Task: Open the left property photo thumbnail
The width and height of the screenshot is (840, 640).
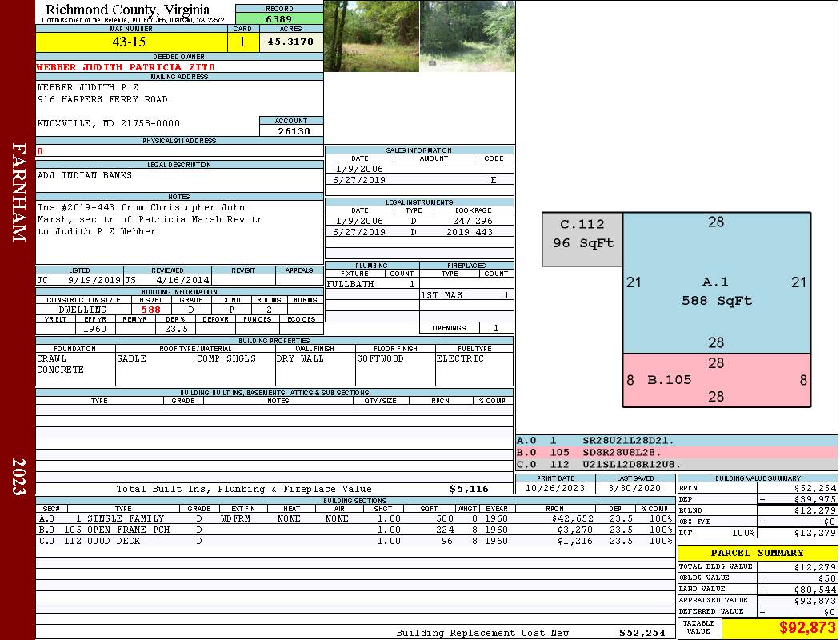Action: coord(371,36)
